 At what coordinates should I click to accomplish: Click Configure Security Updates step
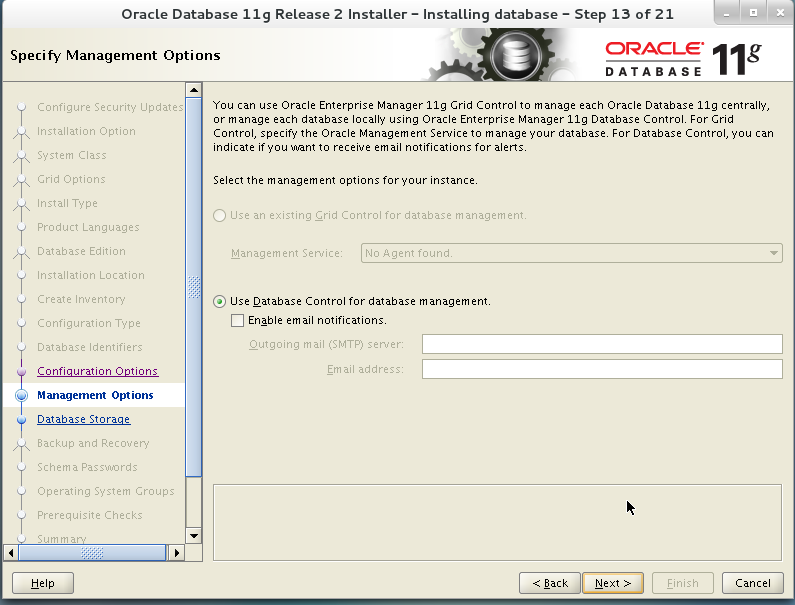[x=110, y=107]
